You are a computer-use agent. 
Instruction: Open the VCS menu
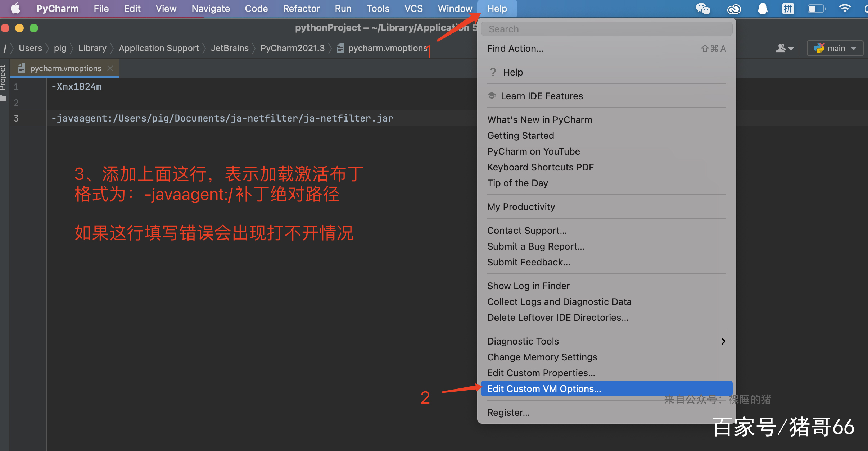(x=413, y=8)
